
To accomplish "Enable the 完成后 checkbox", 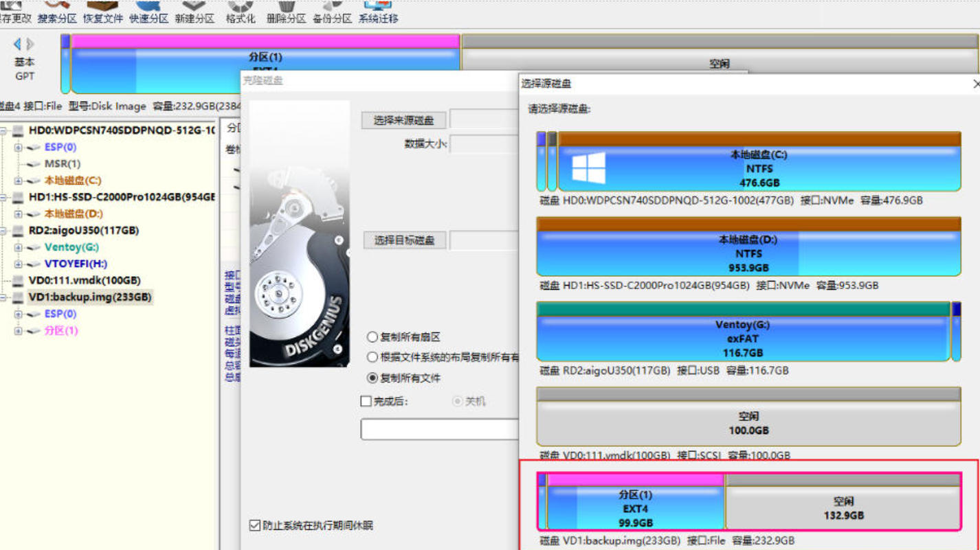I will click(x=366, y=401).
